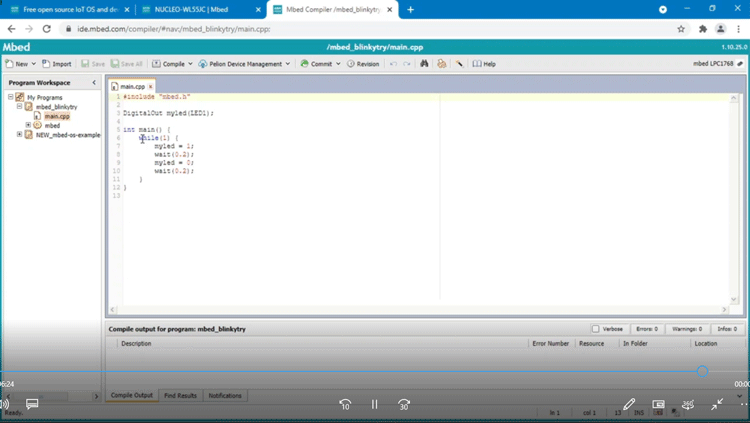
Task: Click the Resource column header
Action: (x=591, y=344)
